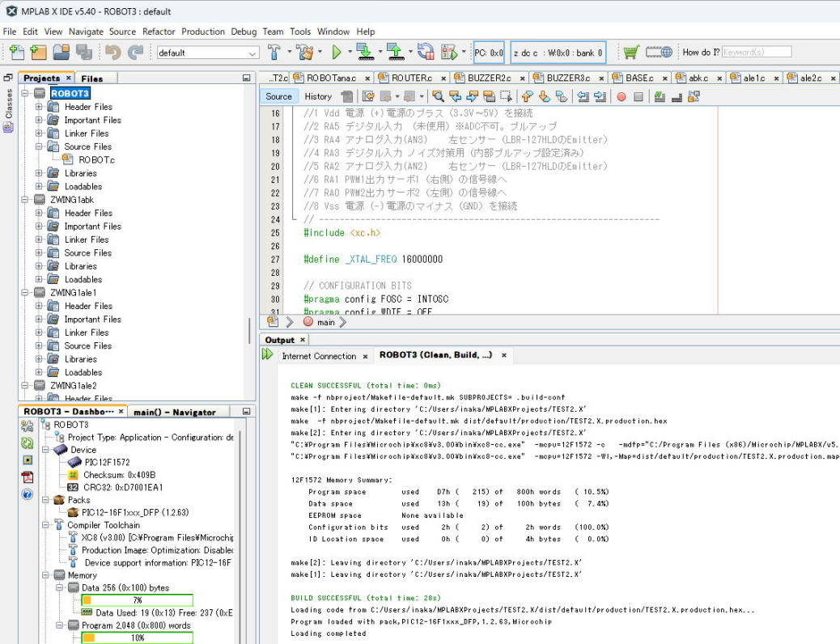This screenshot has width=840, height=644.
Task: Click Read Device Memory icon
Action: (396, 52)
